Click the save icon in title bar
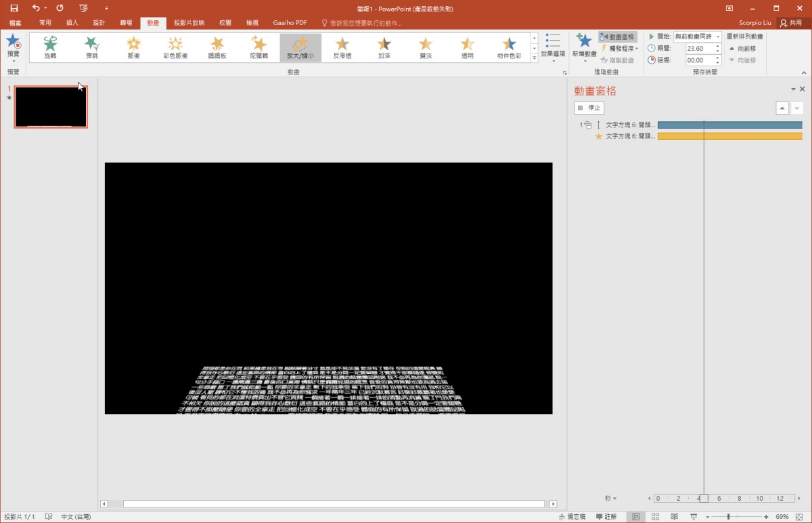Screen dimensions: 812x523 coord(14,8)
